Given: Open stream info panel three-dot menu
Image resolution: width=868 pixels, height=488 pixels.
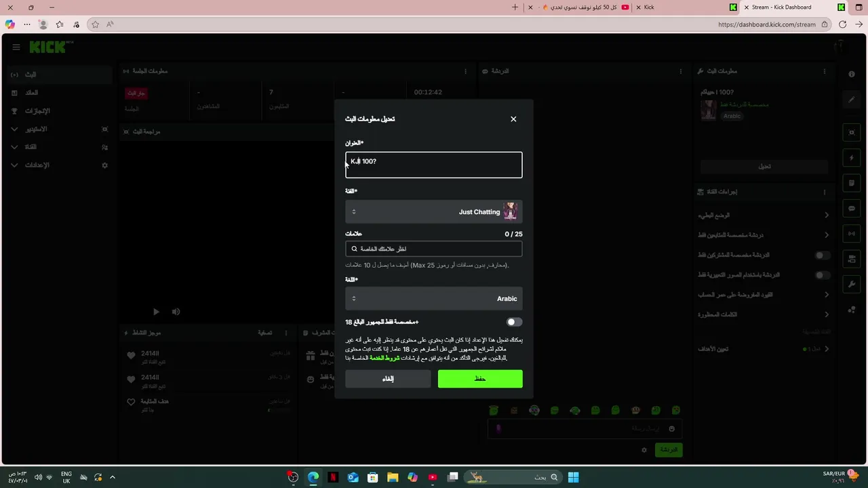Looking at the screenshot, I should 825,71.
